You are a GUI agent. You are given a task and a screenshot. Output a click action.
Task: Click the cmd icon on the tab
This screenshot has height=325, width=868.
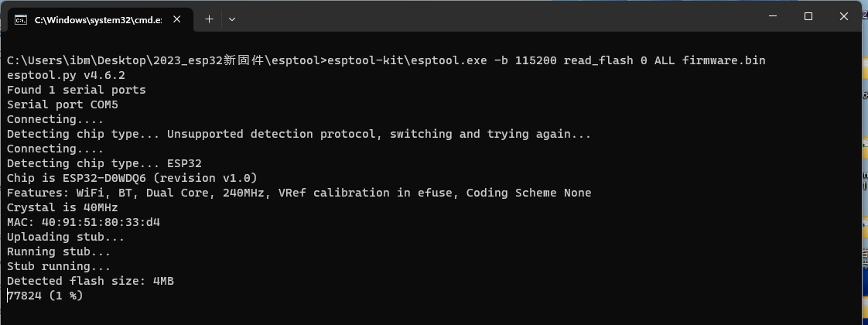[x=22, y=19]
